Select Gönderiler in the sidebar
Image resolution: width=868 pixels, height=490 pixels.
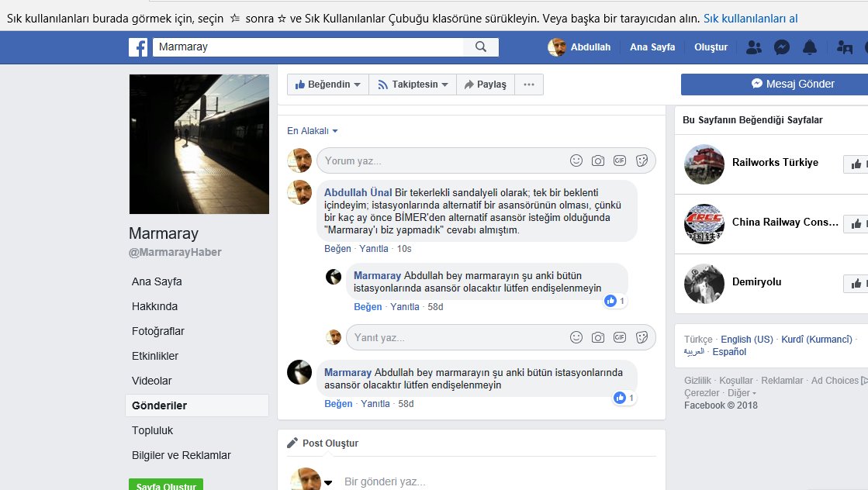(197, 405)
